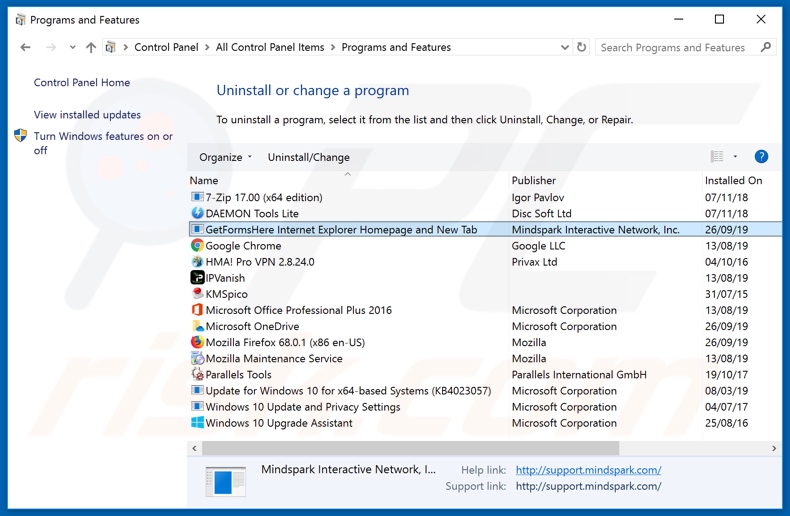Click the 25/08/16 install date
Viewport: 790px width, 516px height.
726,423
